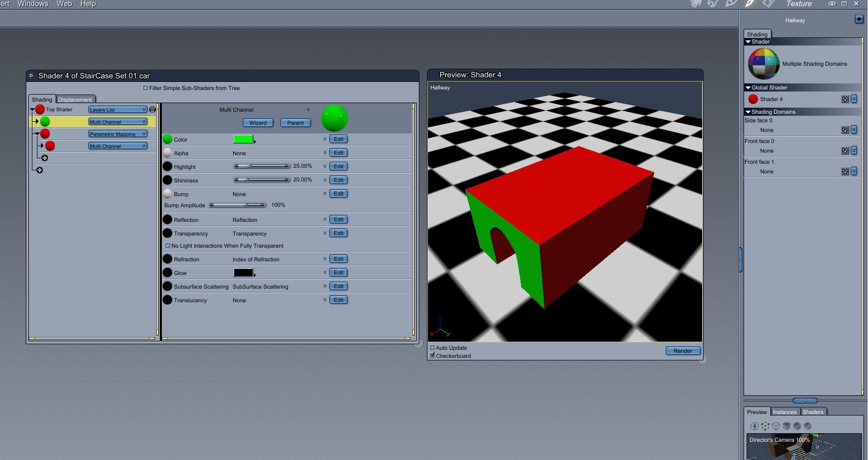Click the blue panel divider handle above Preview
The image size is (868, 460).
click(x=805, y=400)
